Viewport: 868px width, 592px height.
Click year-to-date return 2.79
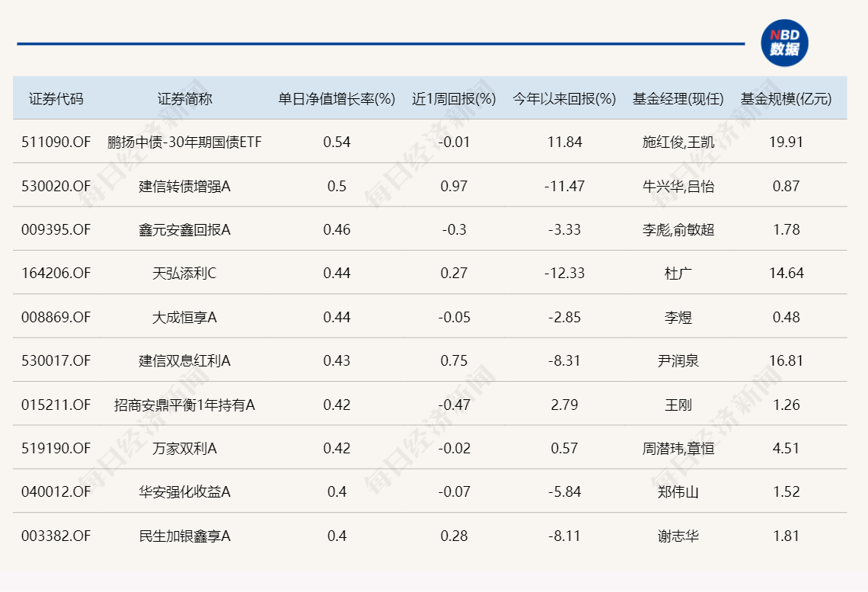[x=565, y=405]
